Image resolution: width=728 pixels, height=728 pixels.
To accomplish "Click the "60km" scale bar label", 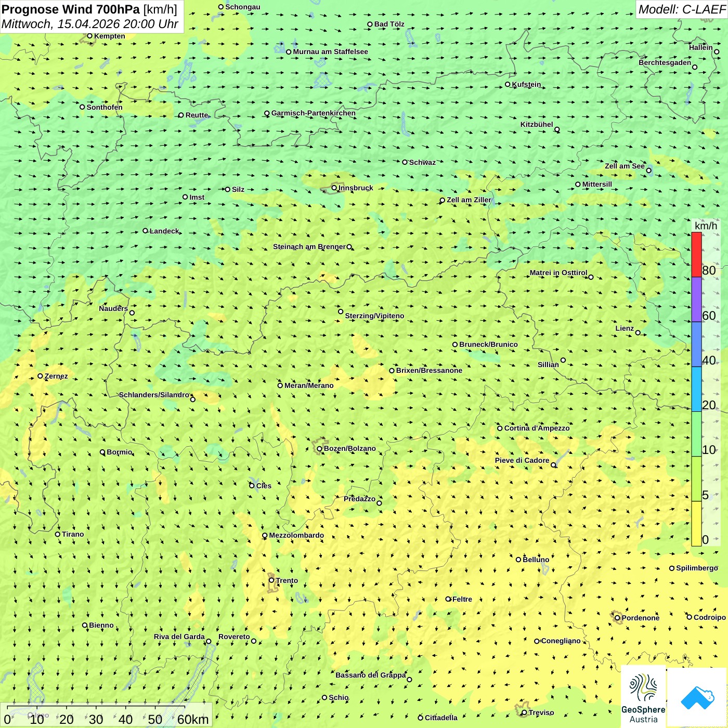I will point(193,719).
